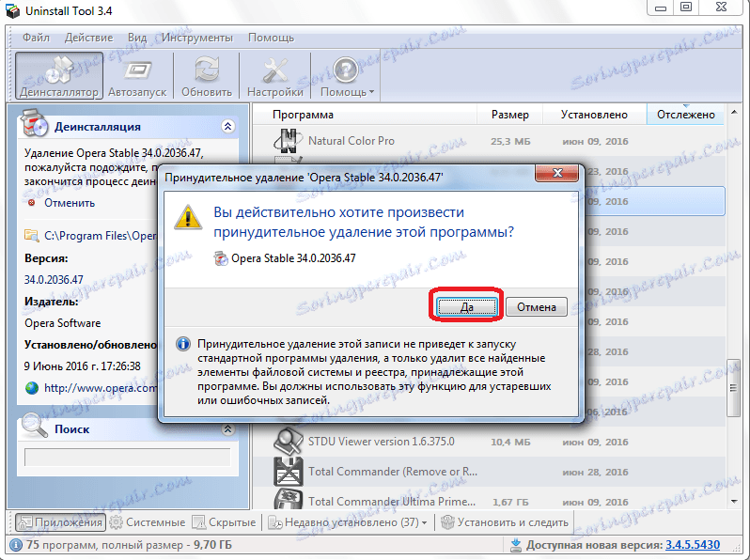The image size is (750, 560).
Task: Click the Отменить link in sidebar
Action: tap(70, 203)
